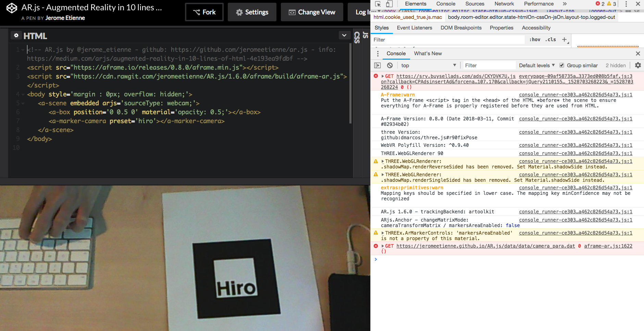Collapse the HTML editor with the chevron dropdown
644x331 pixels.
tap(344, 35)
